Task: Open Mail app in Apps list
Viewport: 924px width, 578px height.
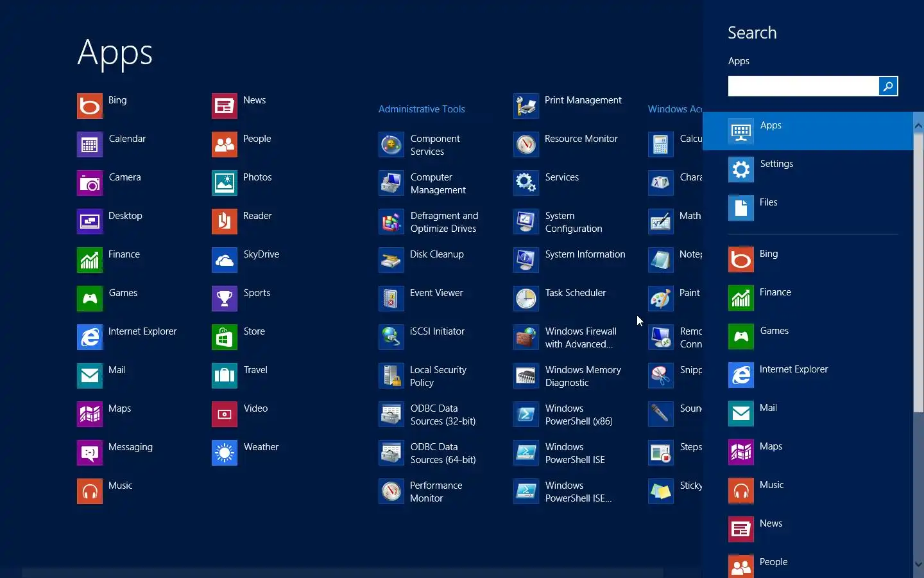Action: pyautogui.click(x=90, y=376)
